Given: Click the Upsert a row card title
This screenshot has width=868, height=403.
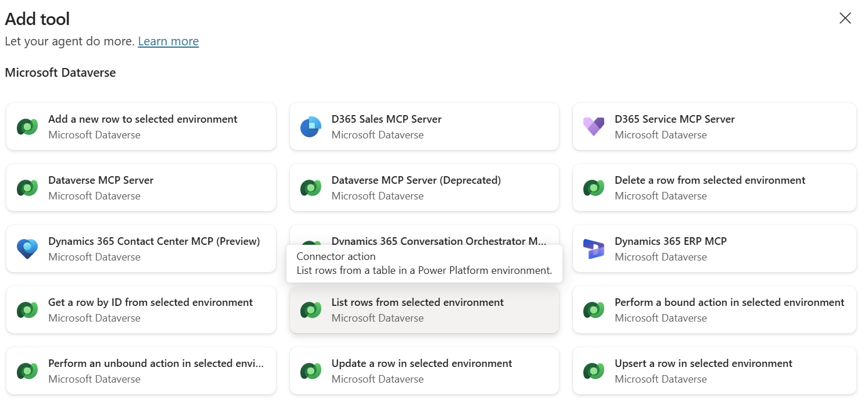Looking at the screenshot, I should click(703, 363).
